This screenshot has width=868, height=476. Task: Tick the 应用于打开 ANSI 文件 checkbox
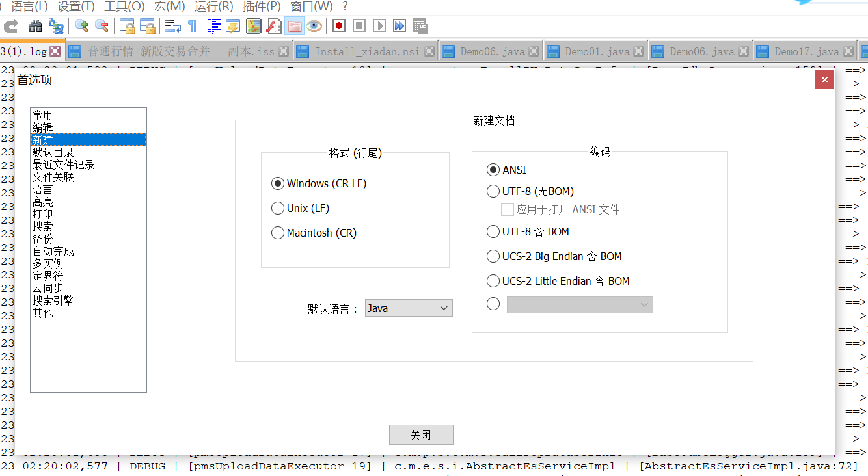(508, 209)
